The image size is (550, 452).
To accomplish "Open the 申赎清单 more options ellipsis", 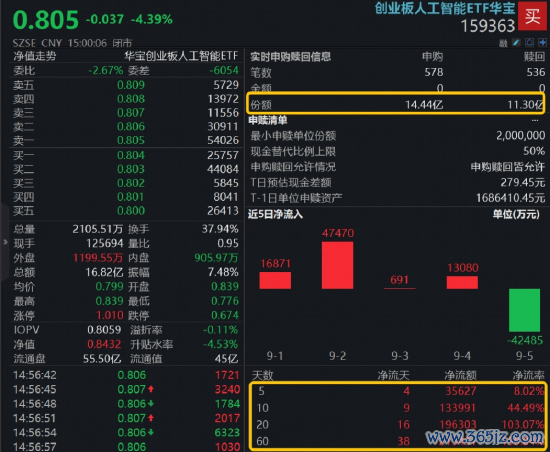I will pyautogui.click(x=535, y=120).
